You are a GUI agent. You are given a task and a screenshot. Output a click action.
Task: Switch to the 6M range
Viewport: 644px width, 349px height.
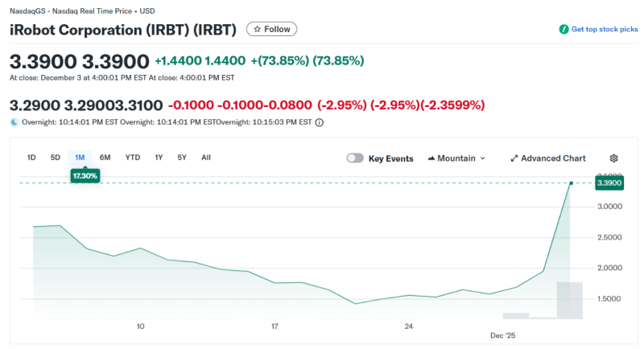(x=105, y=158)
